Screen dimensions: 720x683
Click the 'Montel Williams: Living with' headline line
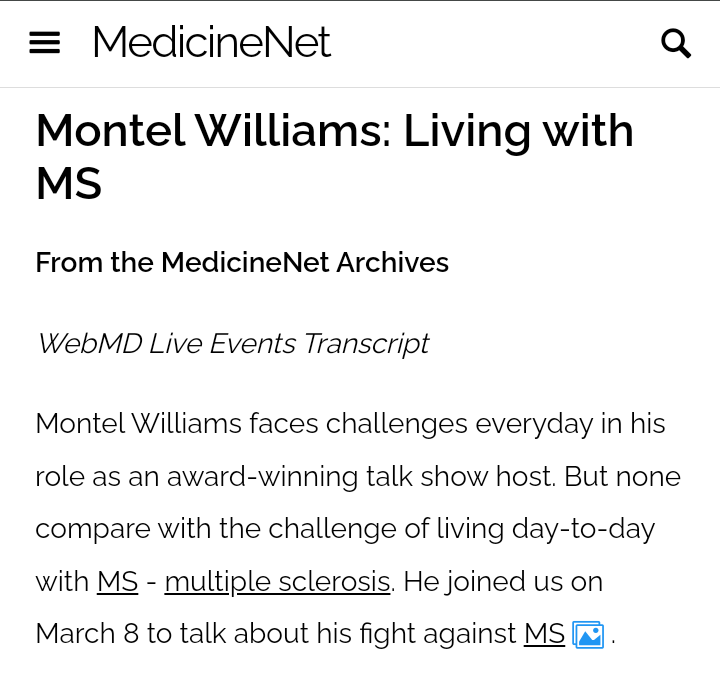(334, 131)
